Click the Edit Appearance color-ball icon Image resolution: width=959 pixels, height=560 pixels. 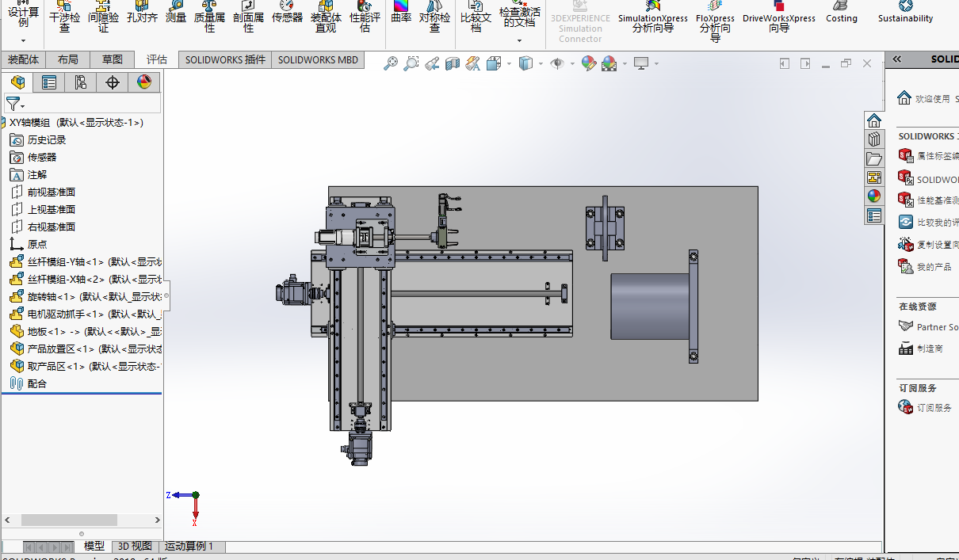[x=588, y=63]
